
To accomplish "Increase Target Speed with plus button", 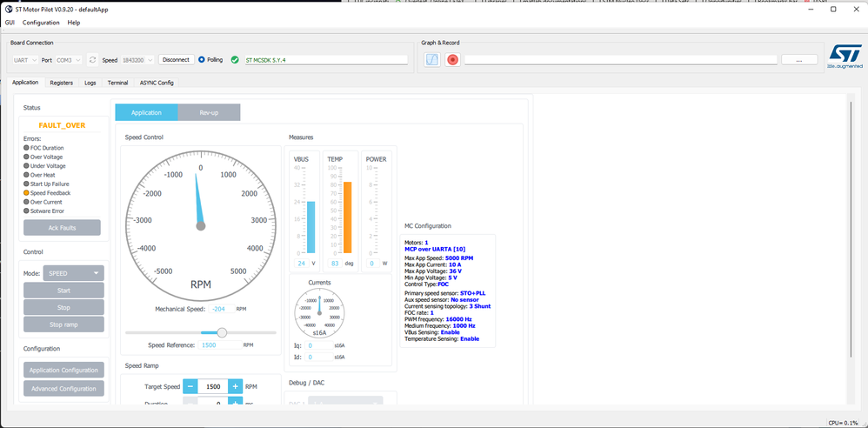I will (x=236, y=386).
